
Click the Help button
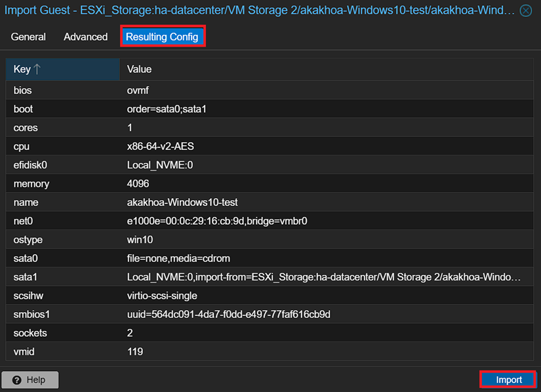pos(30,380)
